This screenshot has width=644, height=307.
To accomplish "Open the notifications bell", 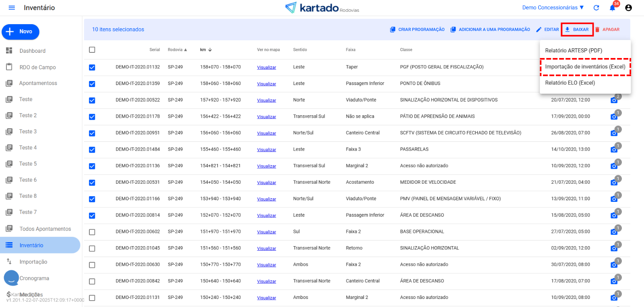I will click(x=612, y=8).
